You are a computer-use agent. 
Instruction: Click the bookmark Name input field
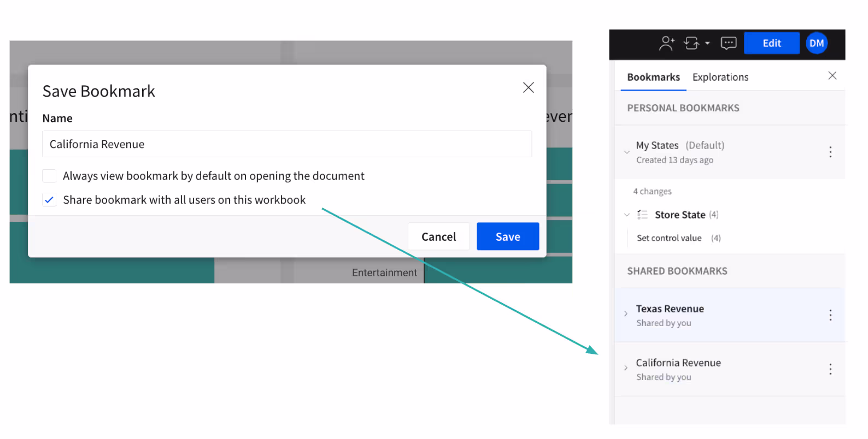(x=287, y=144)
